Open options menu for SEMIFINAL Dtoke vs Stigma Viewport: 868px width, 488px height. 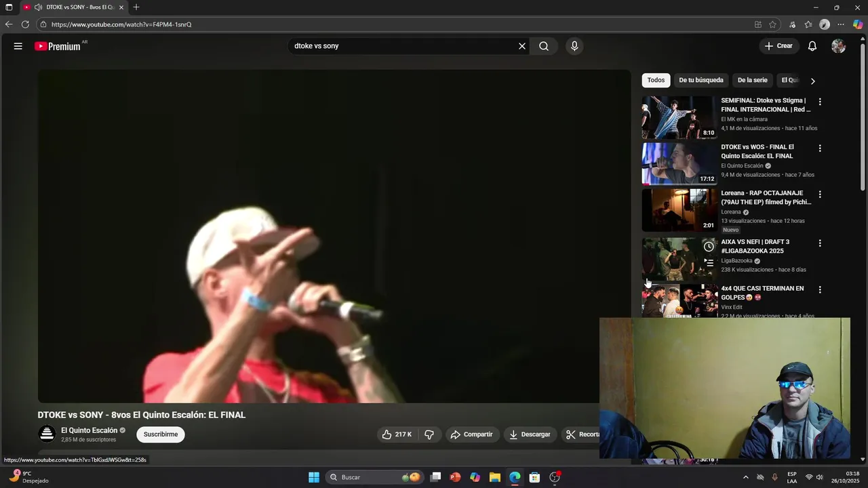tap(820, 102)
